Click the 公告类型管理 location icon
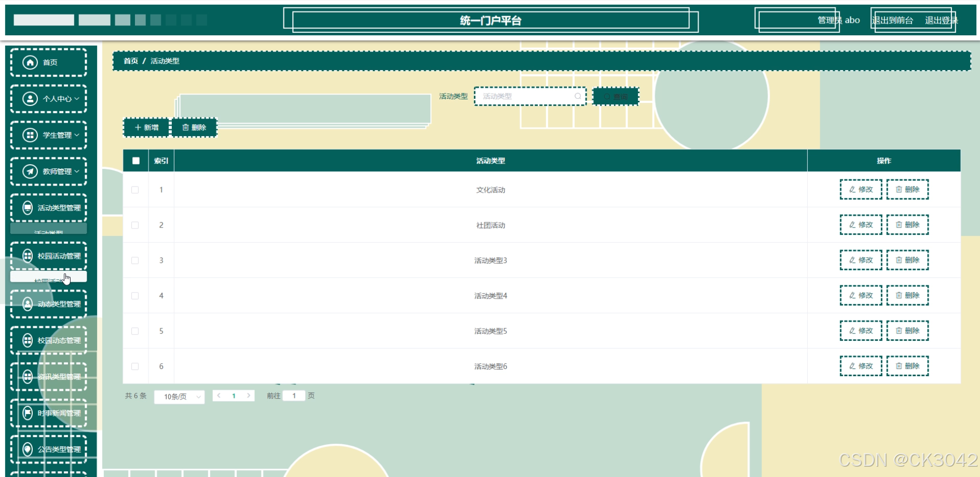The width and height of the screenshot is (980, 477). (x=27, y=449)
